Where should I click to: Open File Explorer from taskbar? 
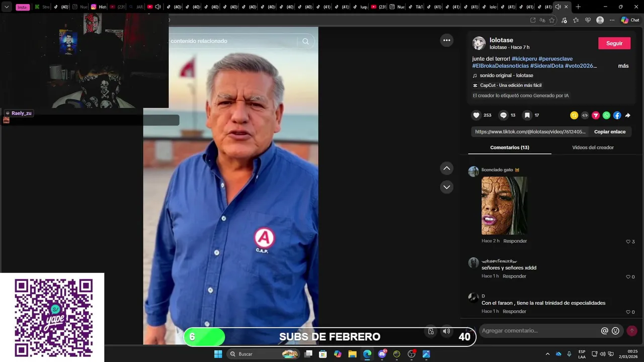352,354
